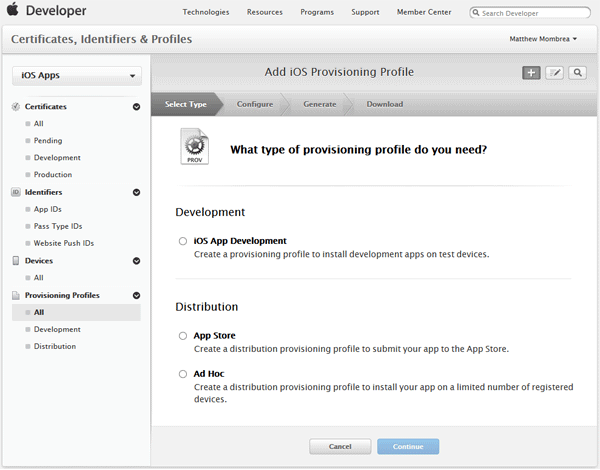
Task: Click the Download step tab
Action: [385, 104]
